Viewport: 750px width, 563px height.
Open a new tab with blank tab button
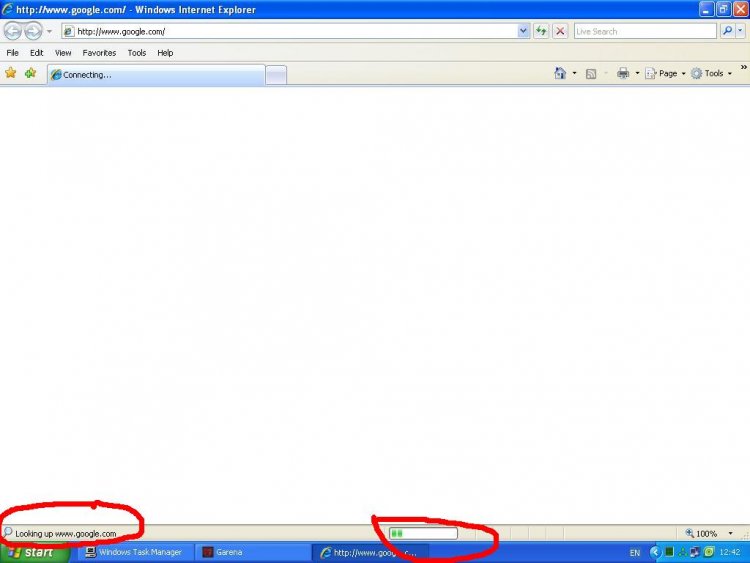[276, 75]
